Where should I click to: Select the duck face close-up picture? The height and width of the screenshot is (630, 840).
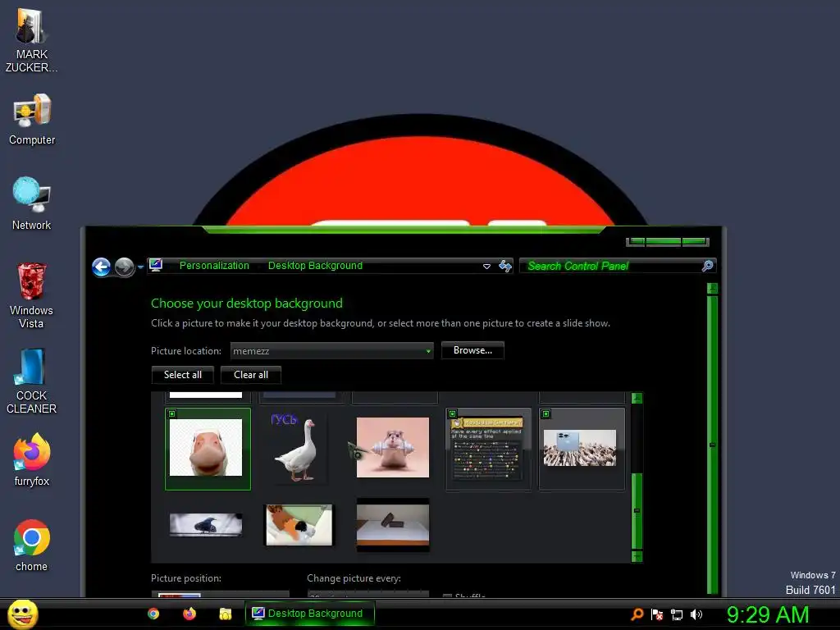tap(208, 449)
